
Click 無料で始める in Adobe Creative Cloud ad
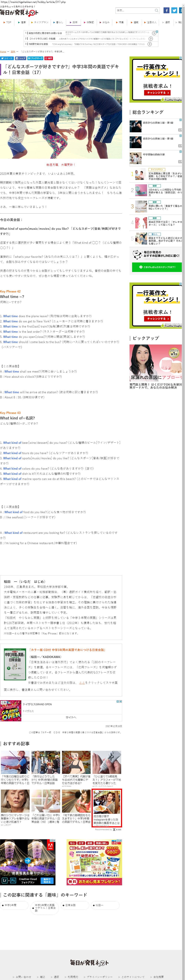[47, 880]
